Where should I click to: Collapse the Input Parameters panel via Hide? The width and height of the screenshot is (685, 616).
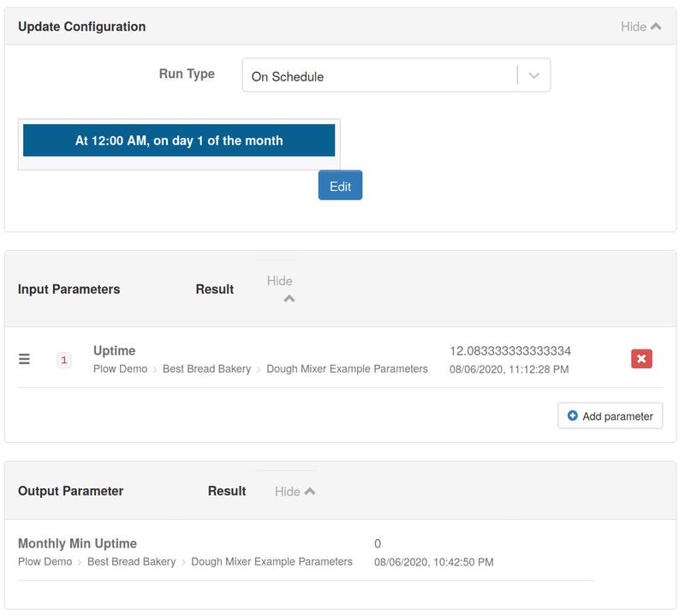[280, 289]
